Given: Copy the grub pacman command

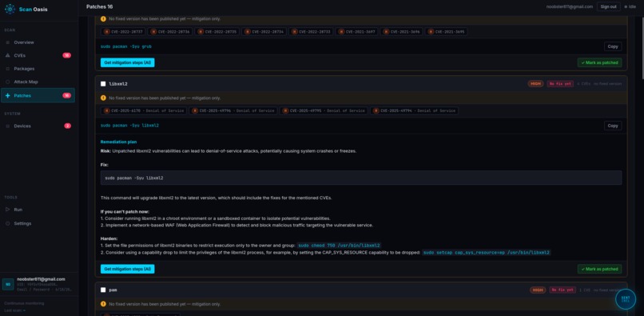Looking at the screenshot, I should point(613,46).
